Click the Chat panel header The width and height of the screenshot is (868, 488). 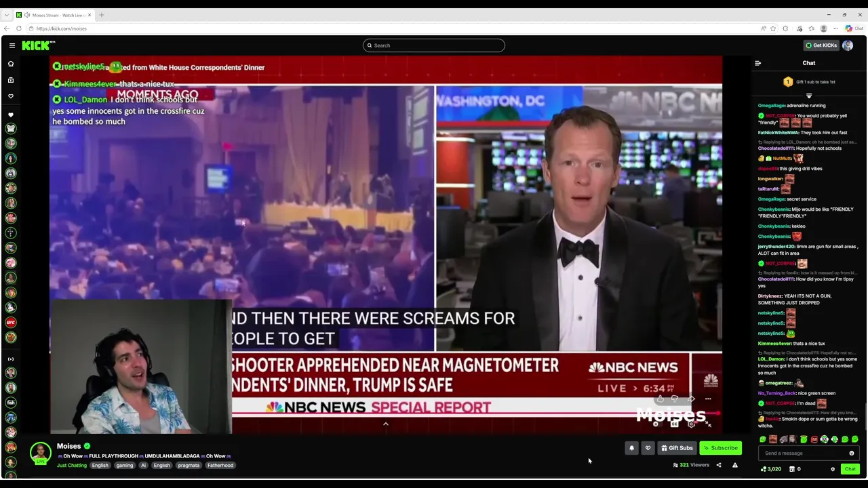809,63
